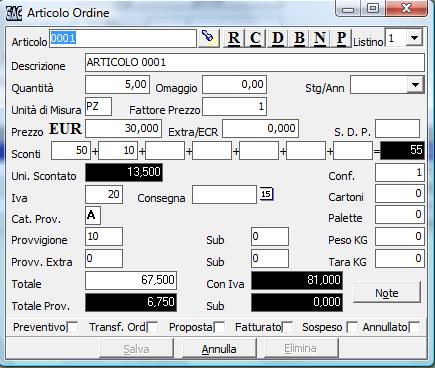Screen dimensions: 435x368
Task: Click the P toolbar button
Action: (341, 38)
